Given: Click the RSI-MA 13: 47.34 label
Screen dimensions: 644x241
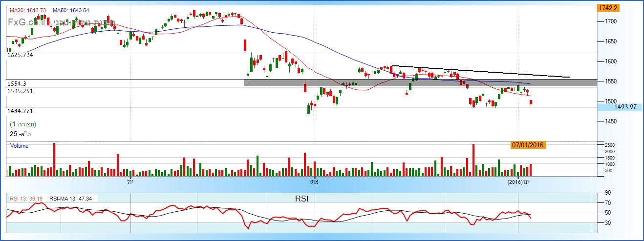Looking at the screenshot, I should click(x=72, y=199).
